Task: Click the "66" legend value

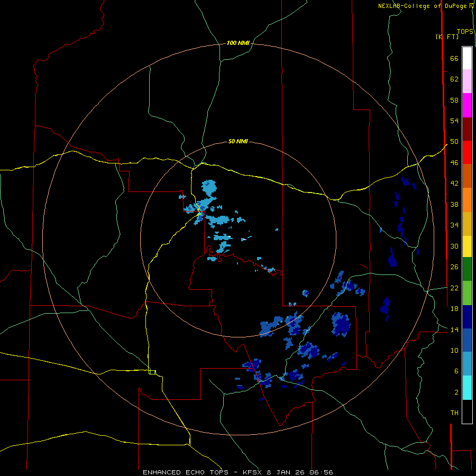Action: tap(454, 58)
